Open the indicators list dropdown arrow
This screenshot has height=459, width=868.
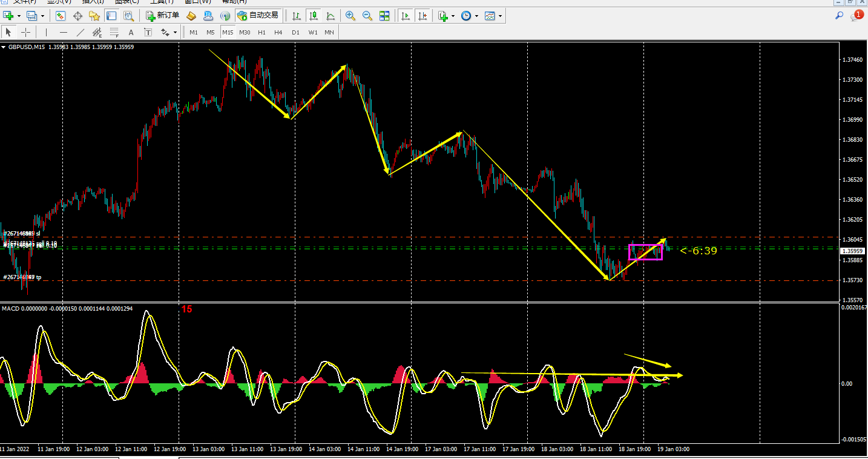pos(453,16)
